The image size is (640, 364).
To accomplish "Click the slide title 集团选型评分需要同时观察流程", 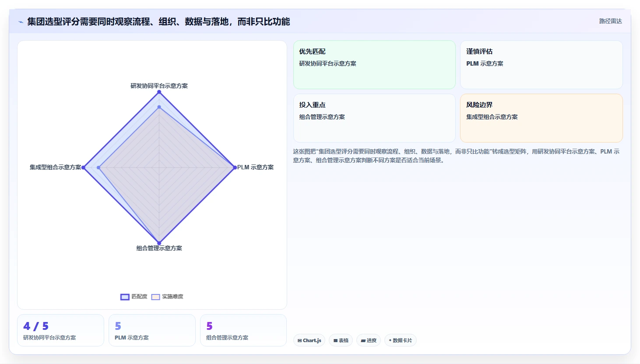I will 158,21.
